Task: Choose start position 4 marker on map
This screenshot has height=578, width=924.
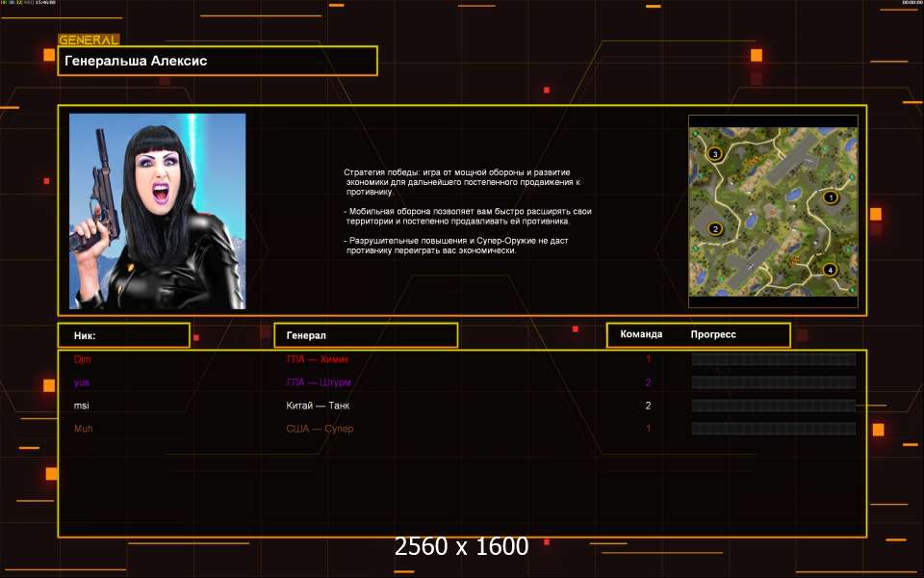Action: (x=831, y=270)
